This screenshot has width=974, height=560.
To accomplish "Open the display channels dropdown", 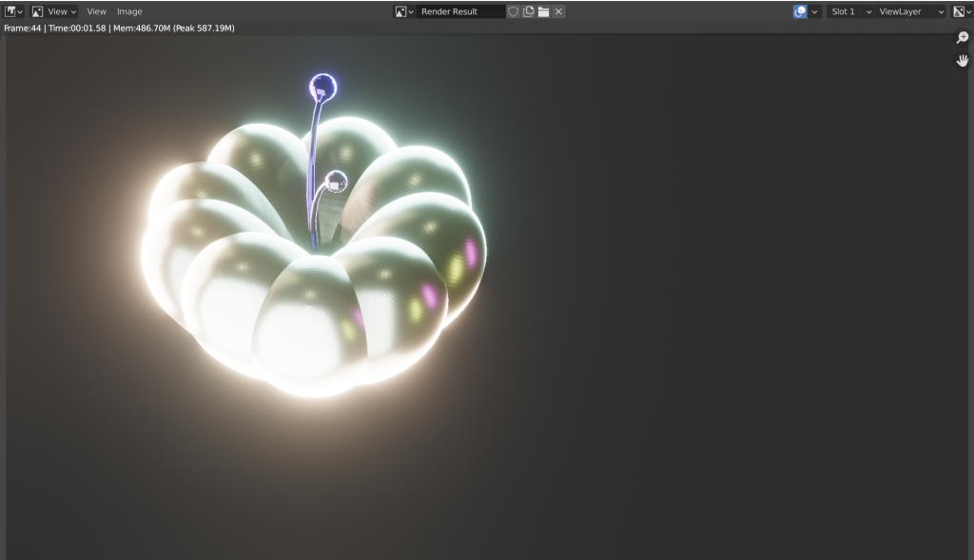I will tap(962, 11).
